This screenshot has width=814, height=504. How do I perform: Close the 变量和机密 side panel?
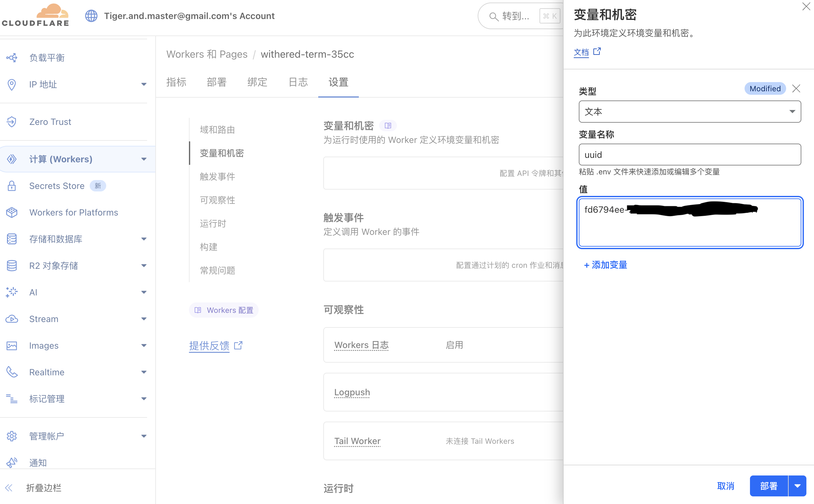[x=806, y=6]
